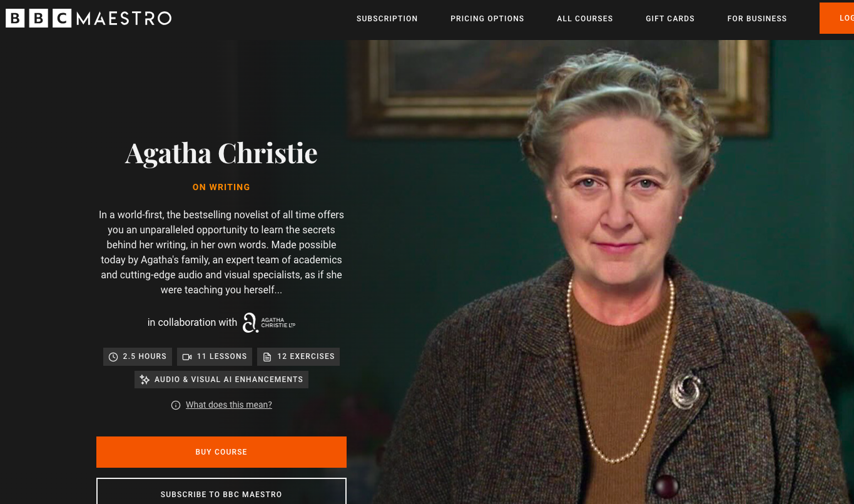Open the "What does this mean?" link
Viewport: 854px width, 504px height.
229,405
